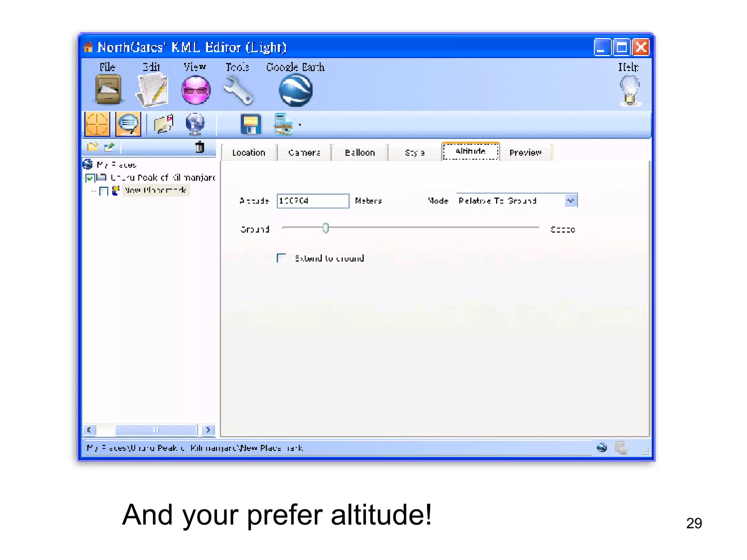Open the View pink sunglasses icon
Image resolution: width=747 pixels, height=560 pixels.
pyautogui.click(x=196, y=90)
